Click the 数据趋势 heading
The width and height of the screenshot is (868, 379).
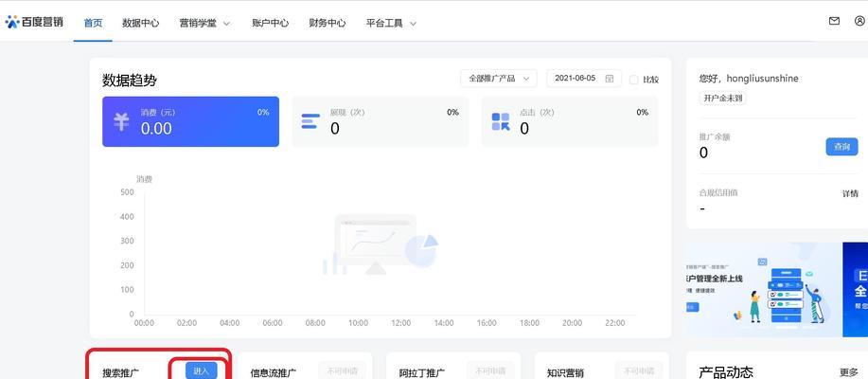click(x=130, y=81)
